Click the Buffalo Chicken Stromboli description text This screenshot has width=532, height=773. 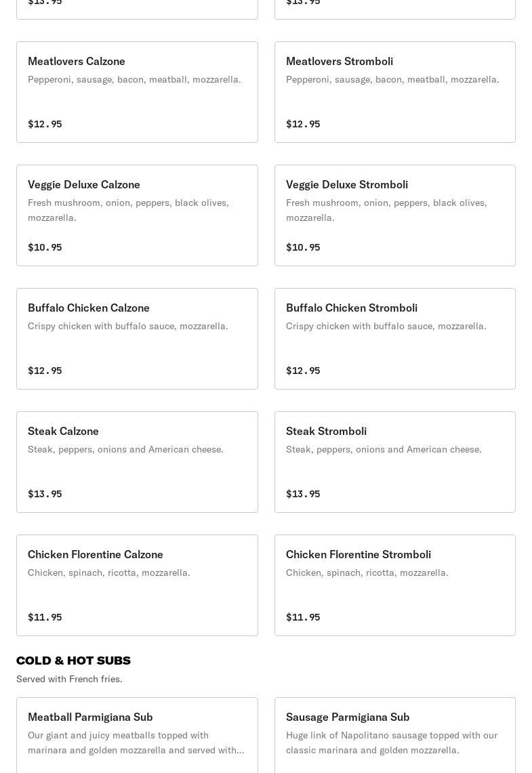tap(386, 326)
